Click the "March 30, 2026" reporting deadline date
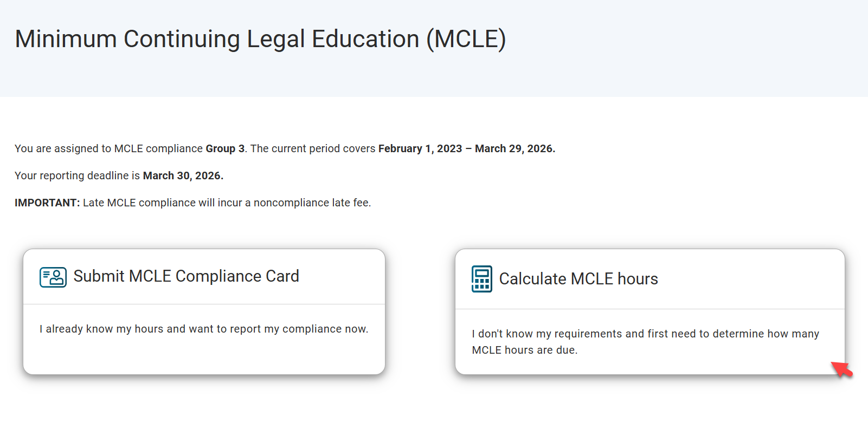This screenshot has width=868, height=429. pos(183,175)
